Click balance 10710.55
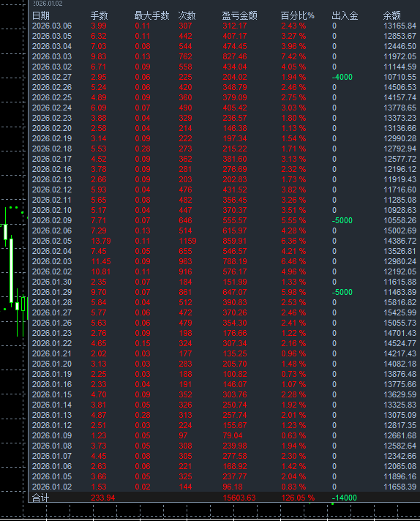The height and width of the screenshot is (521, 420). click(400, 77)
